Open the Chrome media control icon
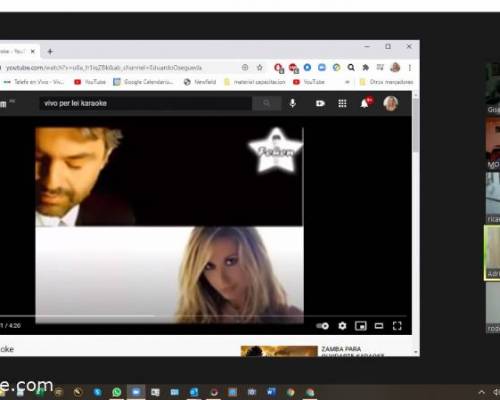This screenshot has height=400, width=500. 380,68
